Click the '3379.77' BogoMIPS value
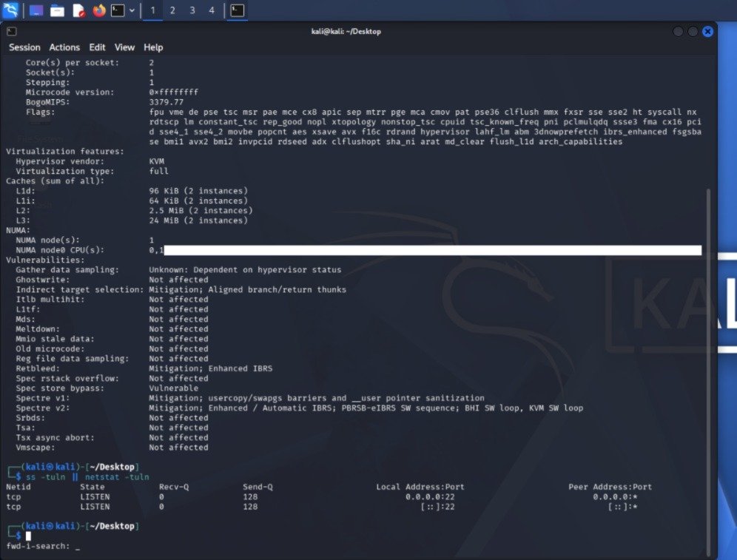This screenshot has width=737, height=560. point(166,102)
